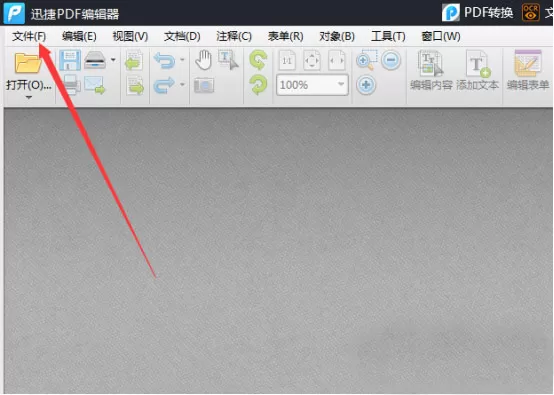Click the 添加文本 tool
This screenshot has width=554, height=395.
coord(478,71)
